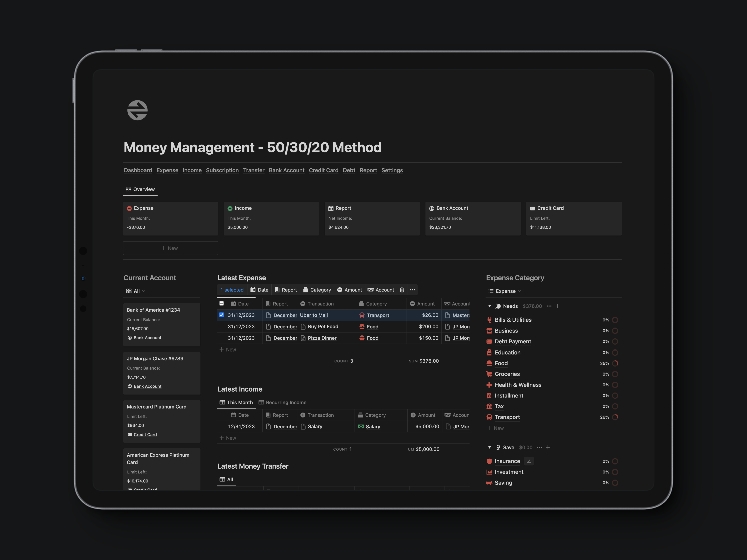Click the Report calendar icon in overview card
Viewport: 747px width, 560px height.
point(331,208)
